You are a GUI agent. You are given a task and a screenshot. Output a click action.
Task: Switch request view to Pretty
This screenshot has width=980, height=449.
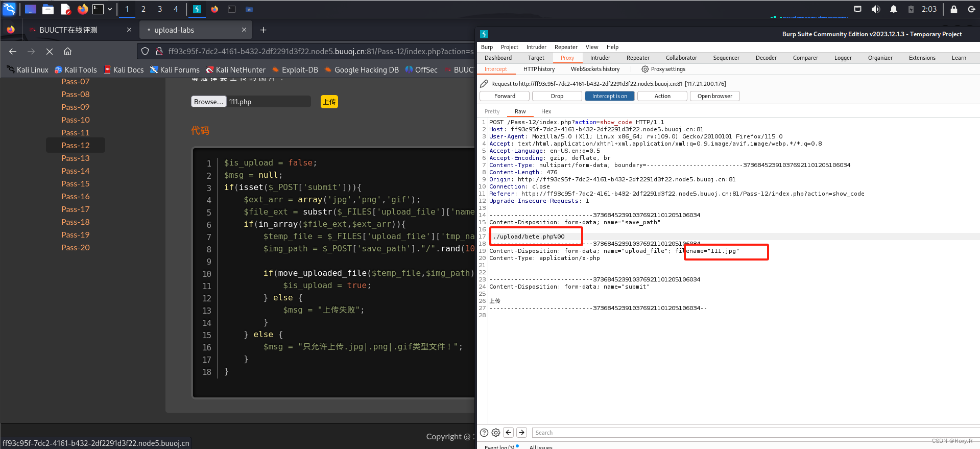click(x=492, y=111)
